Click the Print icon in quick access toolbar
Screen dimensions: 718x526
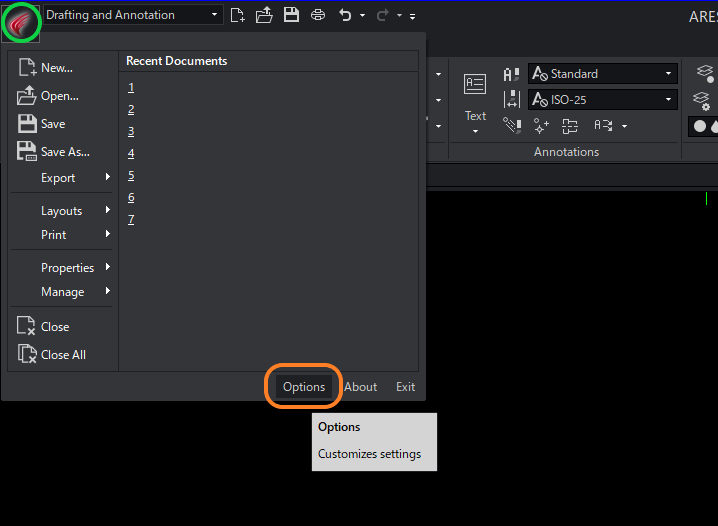pos(318,15)
